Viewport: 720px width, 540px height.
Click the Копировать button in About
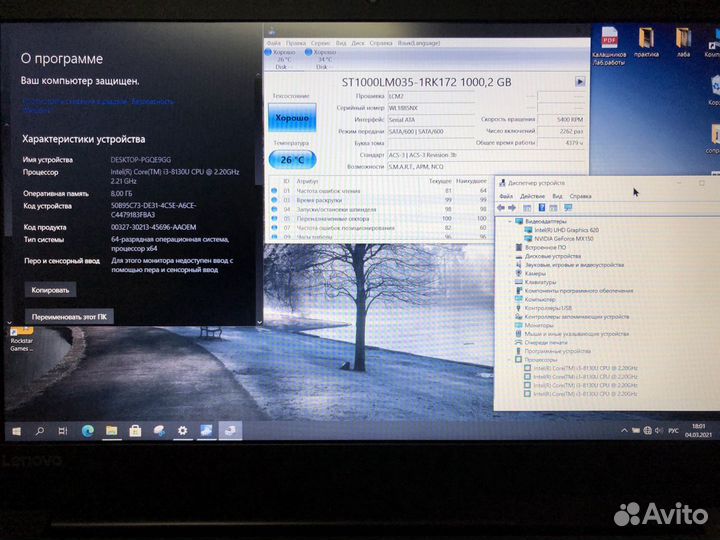51,290
